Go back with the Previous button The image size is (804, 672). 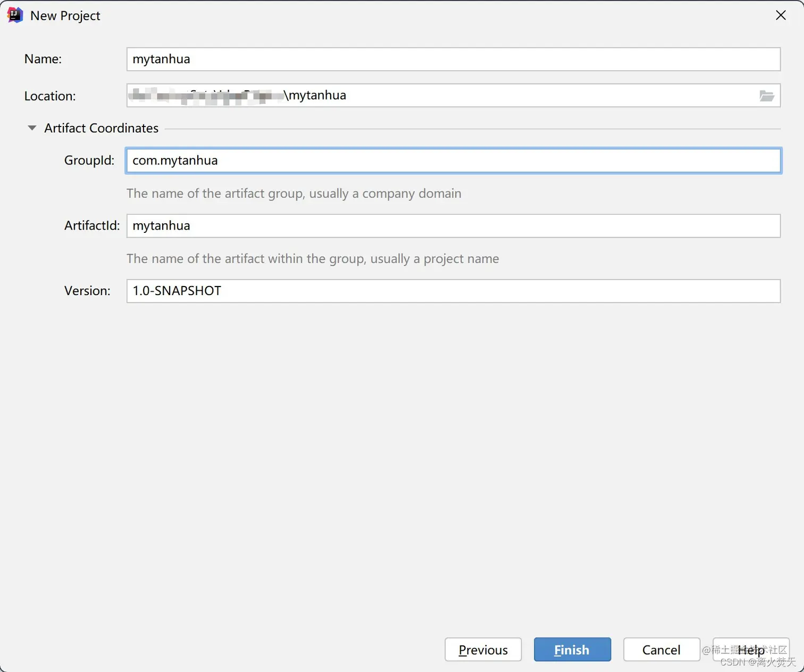point(483,650)
